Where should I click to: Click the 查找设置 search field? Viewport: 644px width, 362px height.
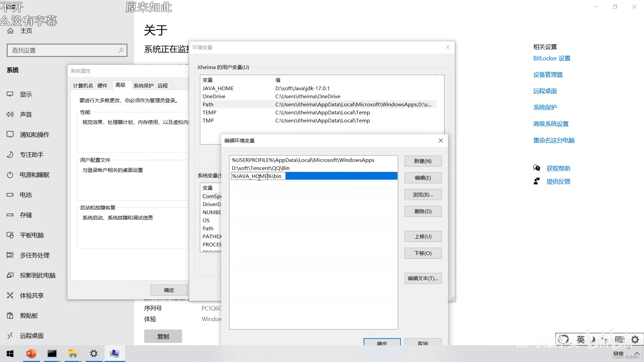coord(67,50)
